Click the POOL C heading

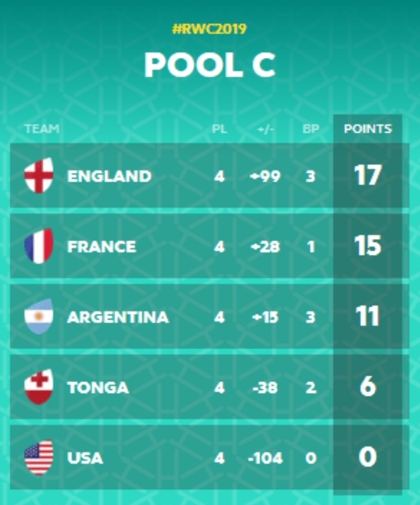[x=209, y=65]
